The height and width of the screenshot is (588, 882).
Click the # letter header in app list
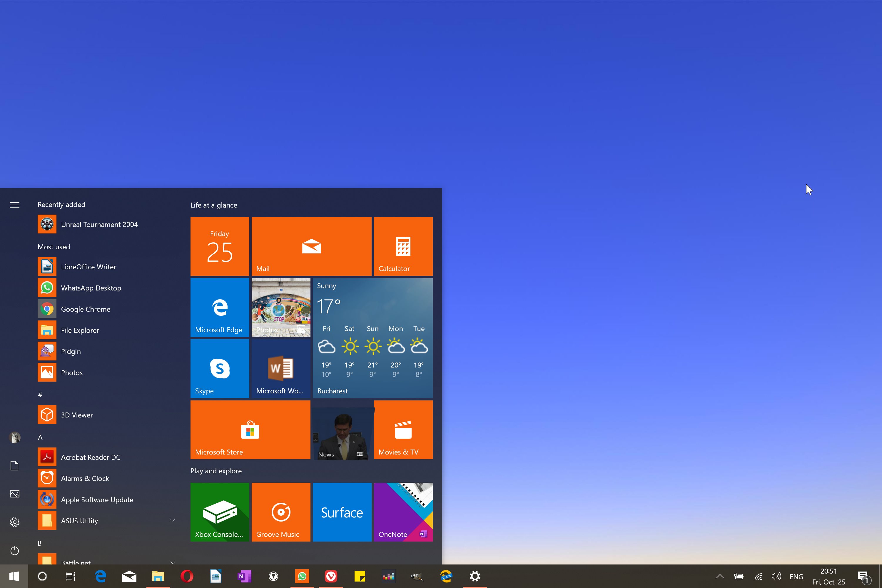pyautogui.click(x=40, y=395)
